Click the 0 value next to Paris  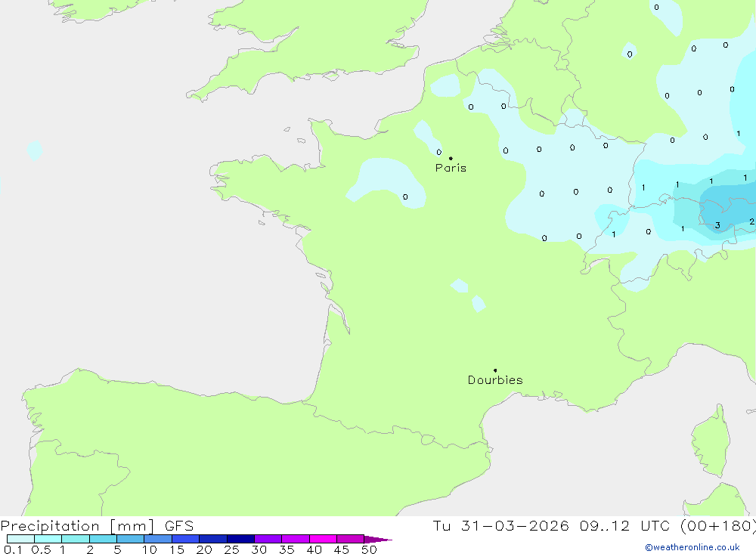(x=438, y=153)
